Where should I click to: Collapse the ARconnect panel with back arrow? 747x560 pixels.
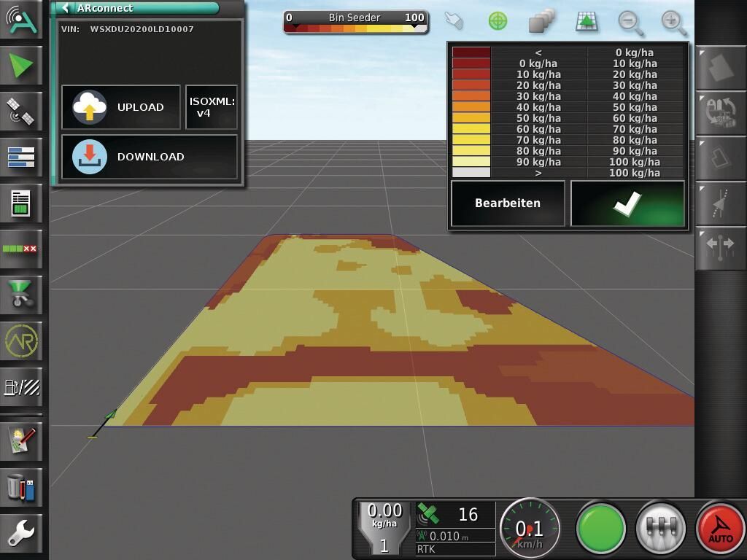[x=66, y=8]
